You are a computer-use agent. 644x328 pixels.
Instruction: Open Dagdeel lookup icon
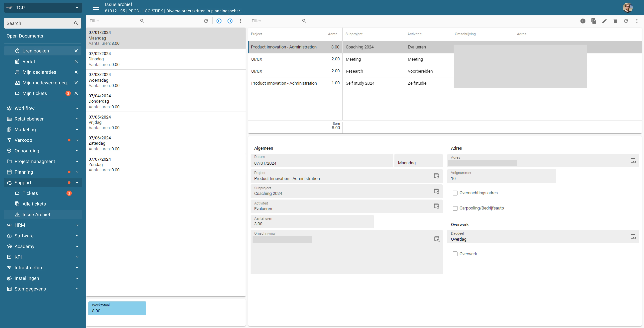[x=633, y=237]
